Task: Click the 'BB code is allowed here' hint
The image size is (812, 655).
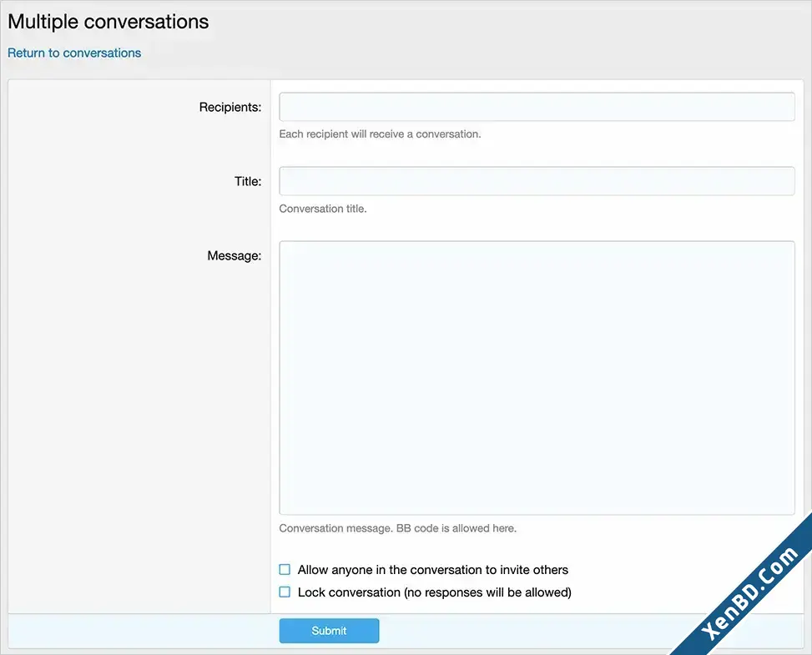Action: click(456, 529)
